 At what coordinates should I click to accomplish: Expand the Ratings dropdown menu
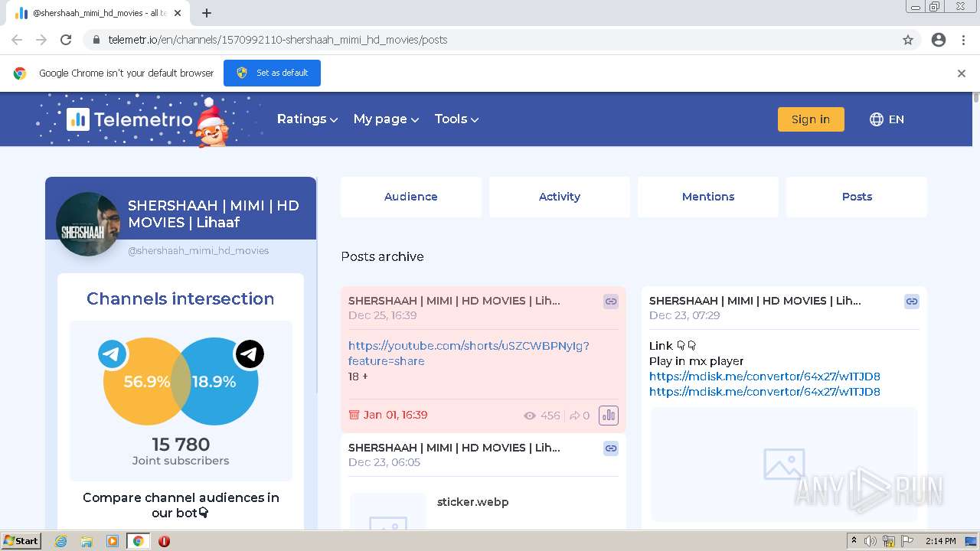coord(307,119)
